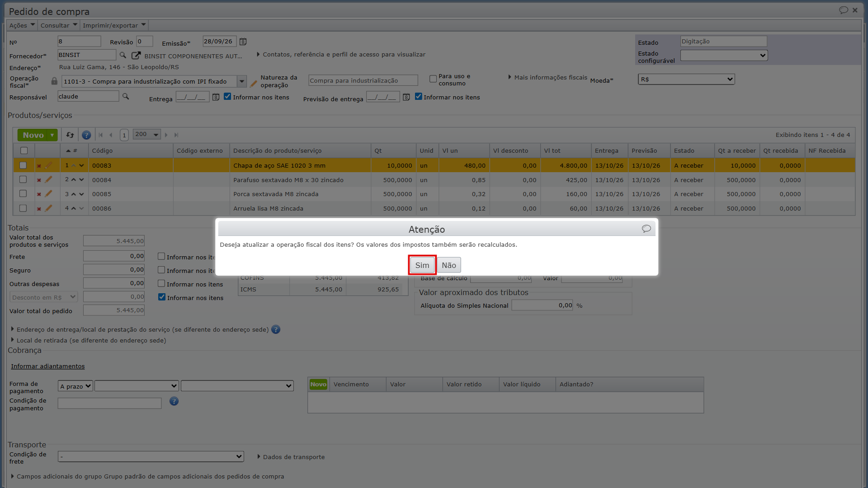Uncheck Informar nos itens for Previsão
This screenshot has height=488, width=868.
pyautogui.click(x=419, y=96)
